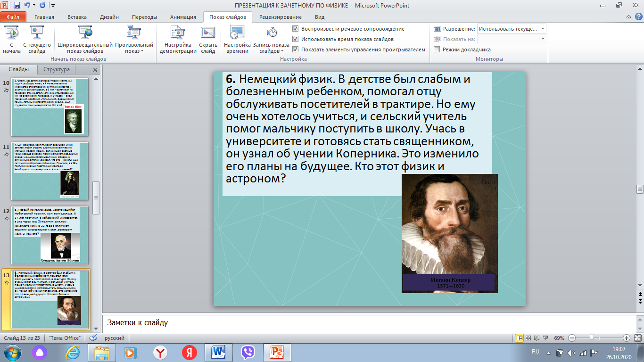Open Windows Start menu
This screenshot has height=362, width=644.
pos(12,353)
